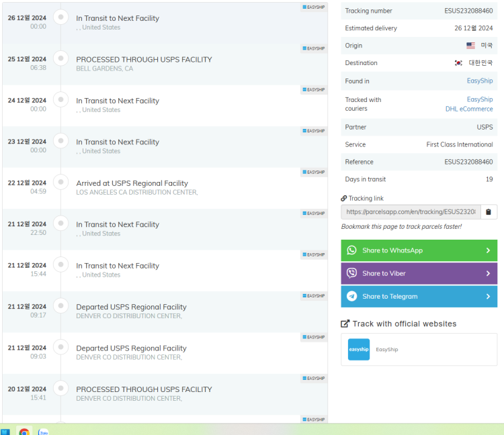This screenshot has height=435, width=504.
Task: Open EasyShip link under Tracked with couriers
Action: pos(480,99)
